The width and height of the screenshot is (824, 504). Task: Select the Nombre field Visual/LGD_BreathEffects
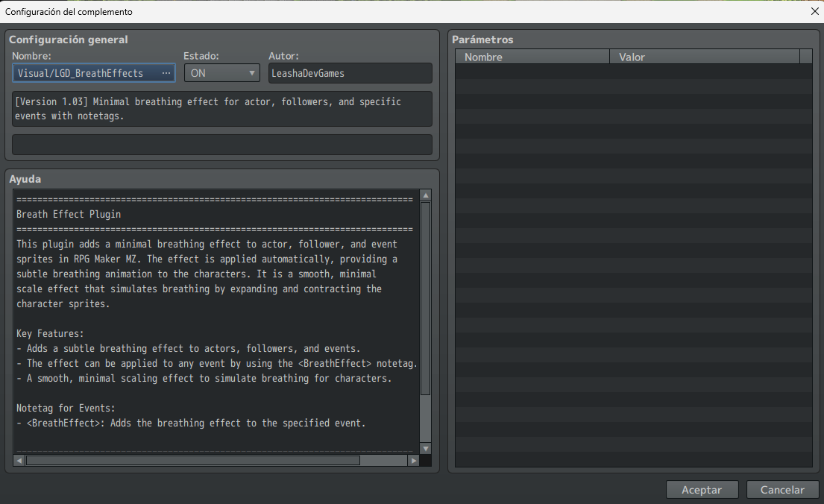[x=93, y=73]
